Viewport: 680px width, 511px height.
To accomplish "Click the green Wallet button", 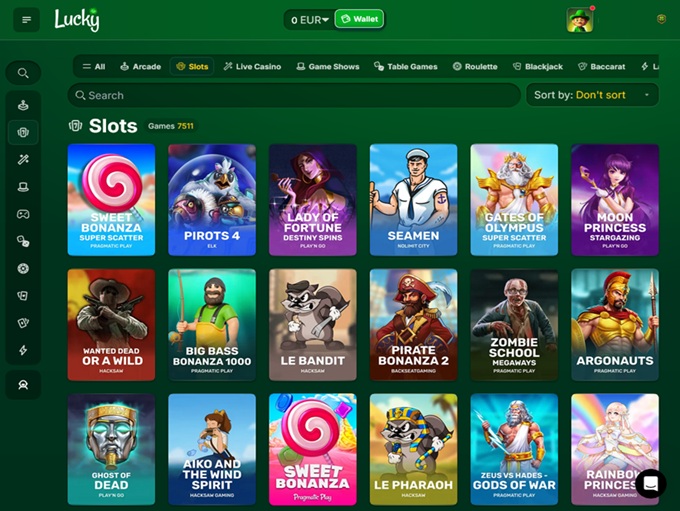I will tap(360, 19).
